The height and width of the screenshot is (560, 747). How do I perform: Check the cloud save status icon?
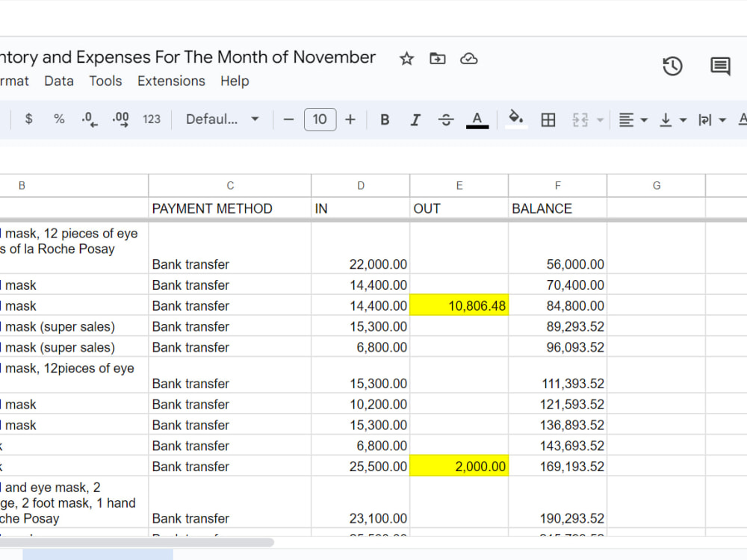point(469,58)
